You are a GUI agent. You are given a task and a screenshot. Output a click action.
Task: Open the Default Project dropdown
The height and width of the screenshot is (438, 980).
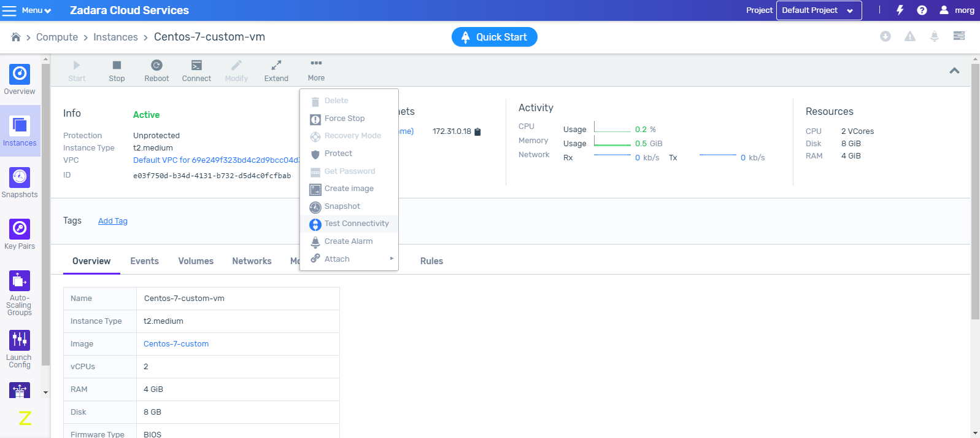[x=819, y=10]
